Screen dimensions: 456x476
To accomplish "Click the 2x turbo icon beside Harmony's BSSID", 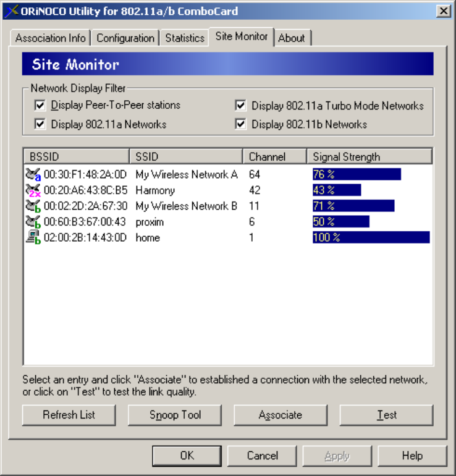I will pyautogui.click(x=33, y=190).
